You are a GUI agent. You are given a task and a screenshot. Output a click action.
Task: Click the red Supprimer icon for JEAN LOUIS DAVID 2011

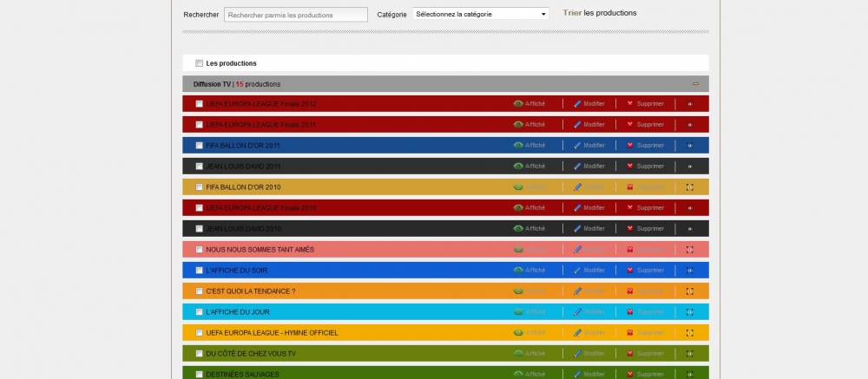tap(630, 167)
